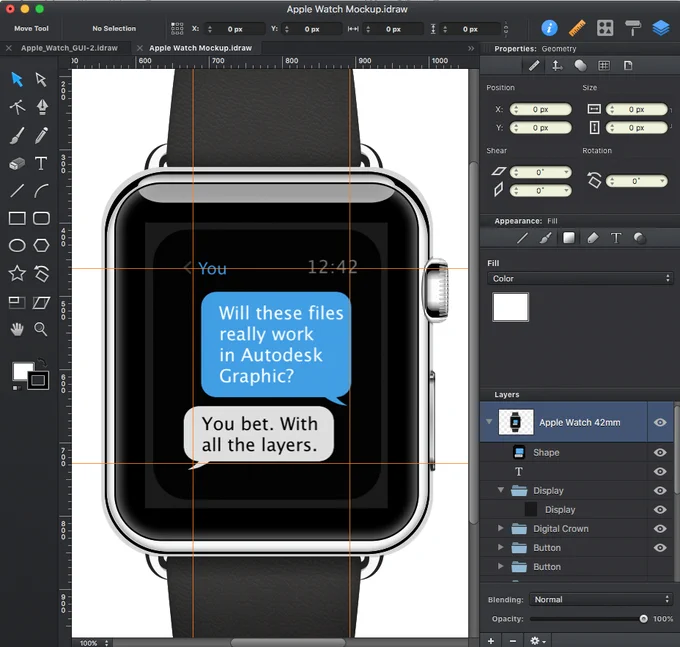Open the Alignment properties tab icon
Screen dimensions: 680x647
pos(557,65)
